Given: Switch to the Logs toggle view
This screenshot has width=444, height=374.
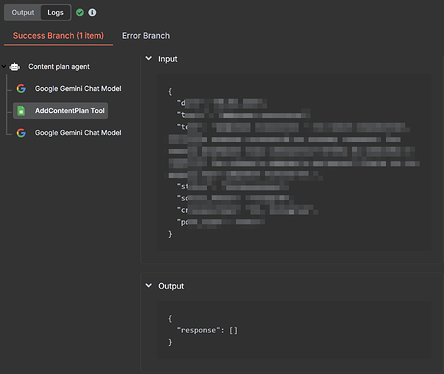Looking at the screenshot, I should click(x=55, y=13).
